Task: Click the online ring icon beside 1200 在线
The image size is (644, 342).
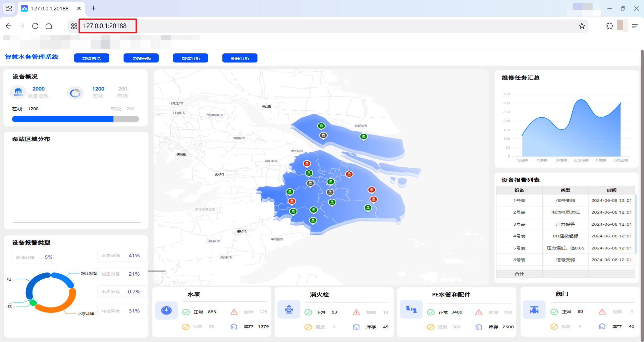Action: [75, 93]
